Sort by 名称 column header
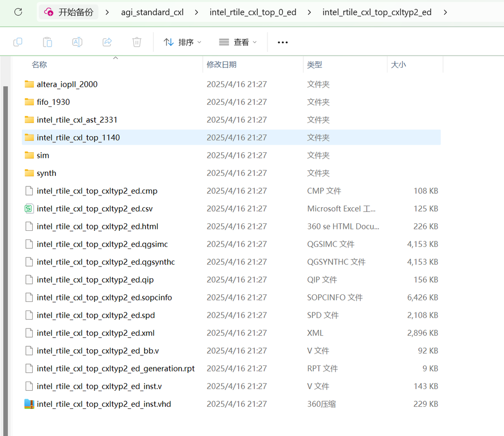The image size is (504, 436). pyautogui.click(x=39, y=65)
